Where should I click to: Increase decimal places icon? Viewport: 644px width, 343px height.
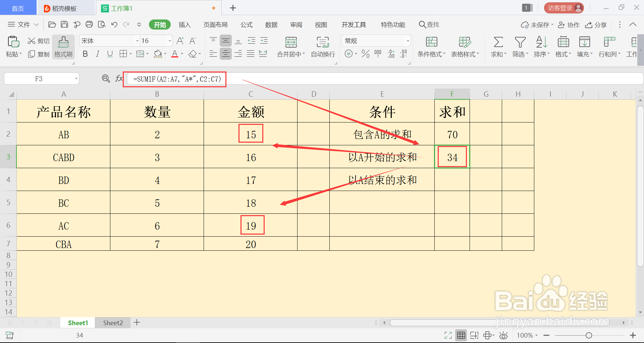pos(391,54)
